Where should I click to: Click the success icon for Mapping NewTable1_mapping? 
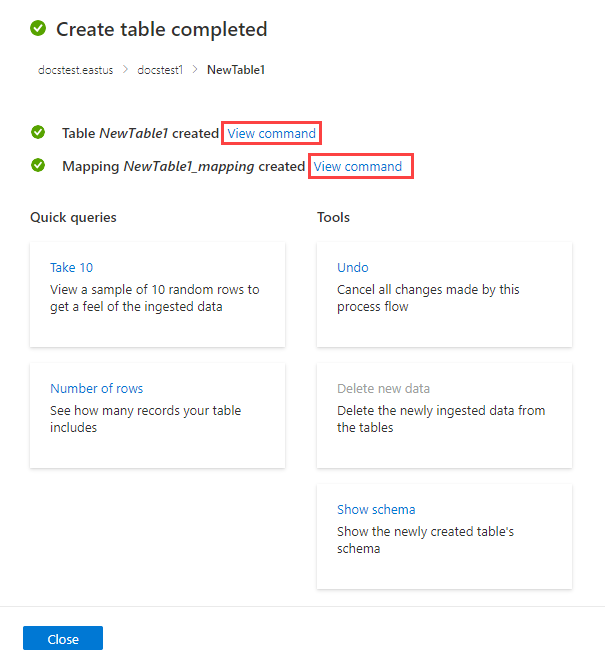(x=38, y=166)
